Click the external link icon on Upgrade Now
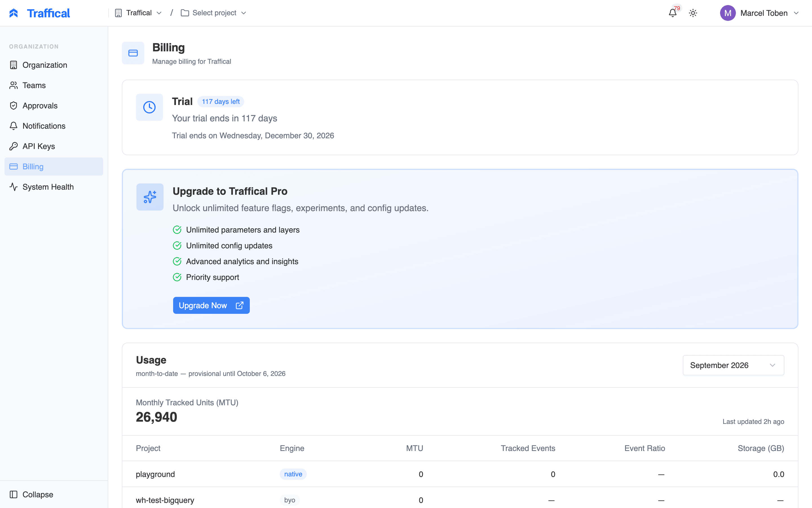The height and width of the screenshot is (508, 812). tap(240, 305)
